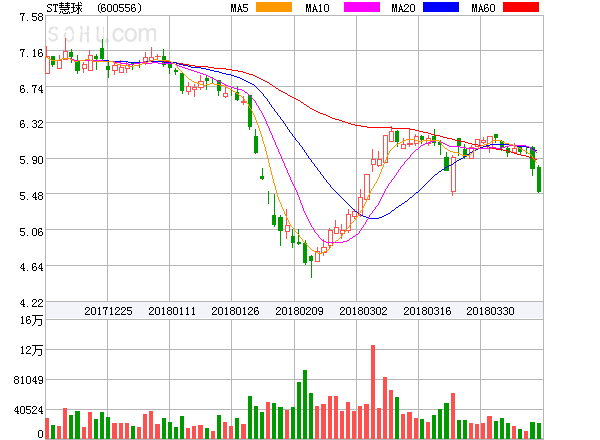Click the 7.16 price axis label

click(x=31, y=53)
